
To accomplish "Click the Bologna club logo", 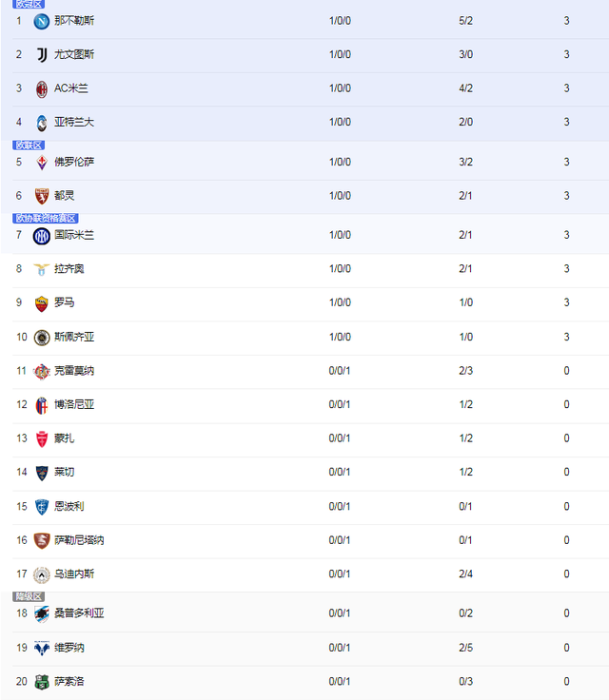I will click(x=42, y=405).
